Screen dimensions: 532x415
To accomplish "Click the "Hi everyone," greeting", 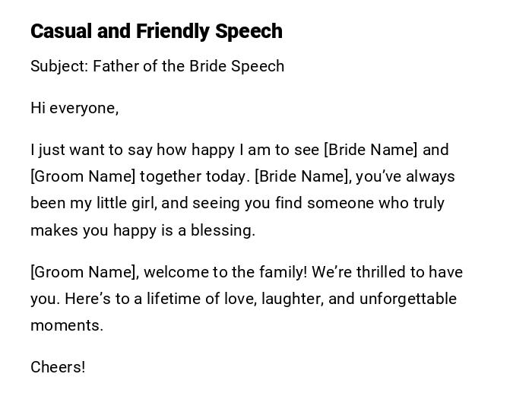I will point(74,108).
